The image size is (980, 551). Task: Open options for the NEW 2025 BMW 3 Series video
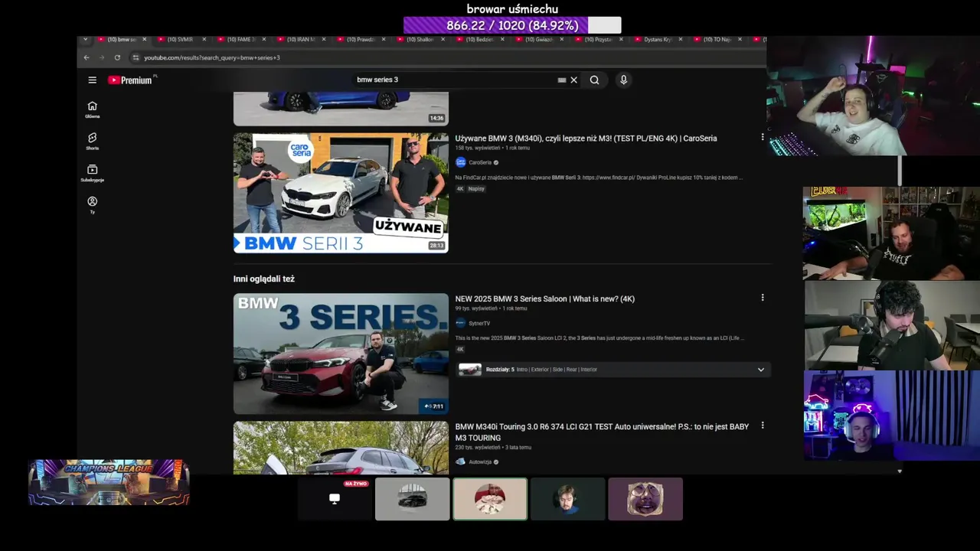point(762,298)
